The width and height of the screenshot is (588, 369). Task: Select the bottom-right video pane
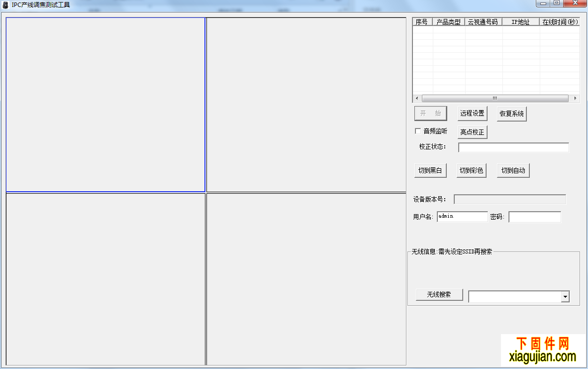coord(306,279)
